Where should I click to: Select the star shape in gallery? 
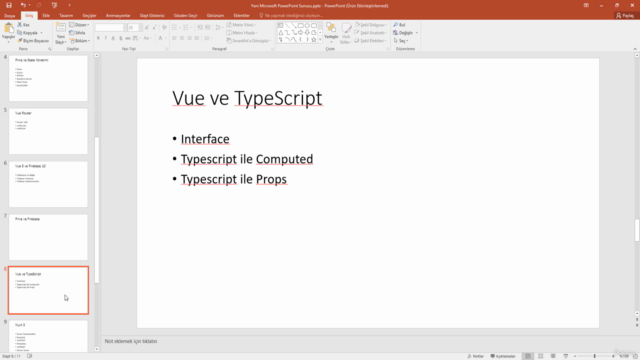[x=313, y=40]
